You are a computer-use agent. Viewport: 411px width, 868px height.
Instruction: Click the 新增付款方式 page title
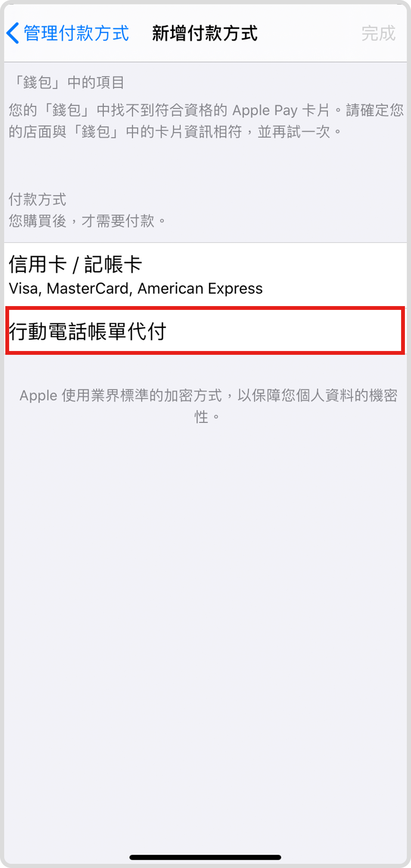[205, 33]
